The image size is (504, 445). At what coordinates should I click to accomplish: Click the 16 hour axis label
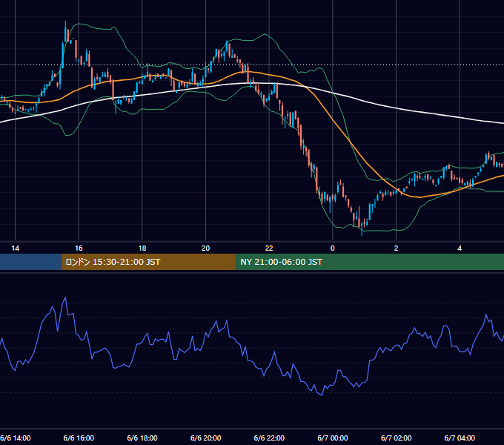pyautogui.click(x=79, y=248)
